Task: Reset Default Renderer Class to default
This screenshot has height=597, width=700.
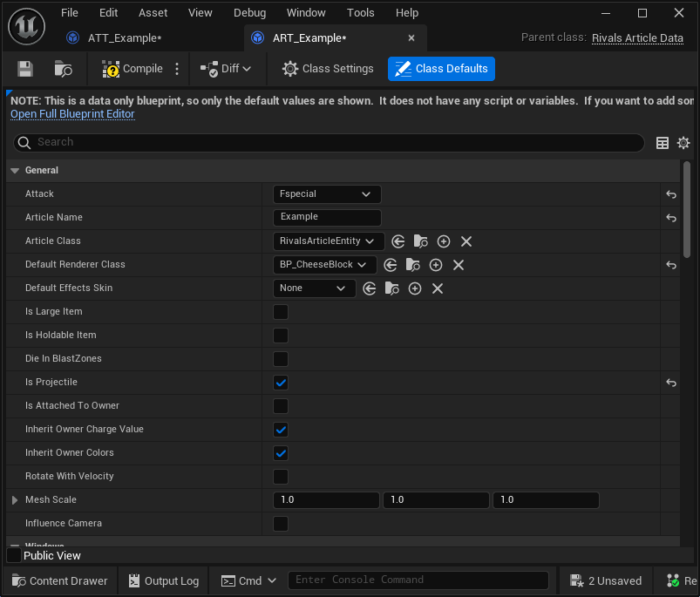Action: tap(671, 265)
